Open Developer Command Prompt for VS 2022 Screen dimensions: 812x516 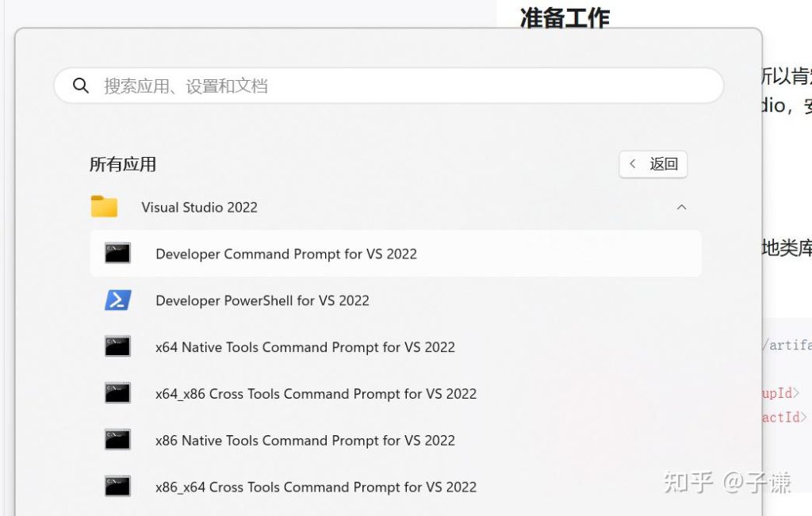pos(286,254)
